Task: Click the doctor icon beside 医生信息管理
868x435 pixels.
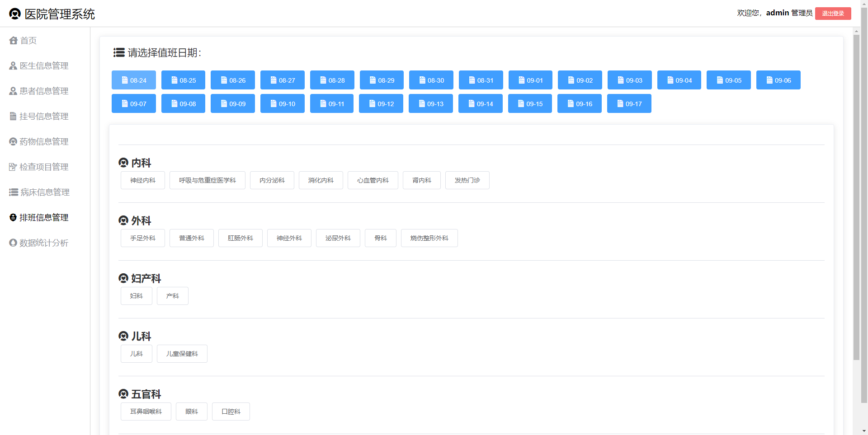Action: coord(13,66)
